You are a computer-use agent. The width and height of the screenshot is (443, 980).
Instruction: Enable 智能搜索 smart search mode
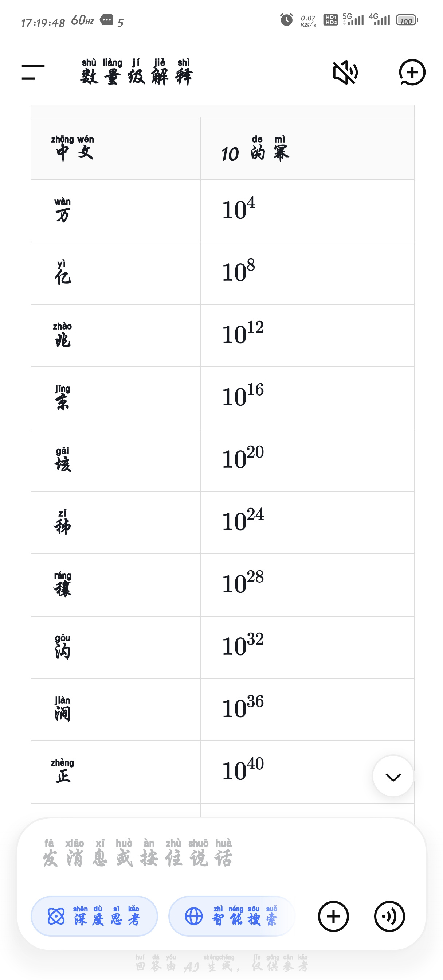tap(231, 916)
